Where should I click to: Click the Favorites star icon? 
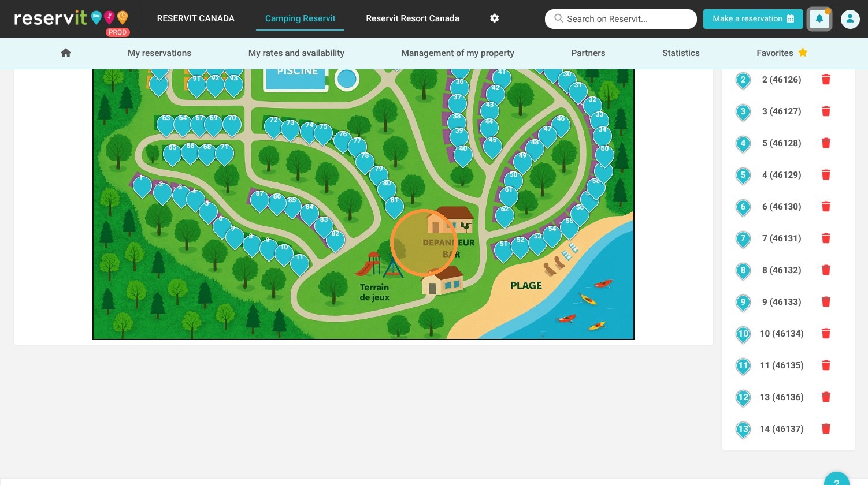click(803, 53)
